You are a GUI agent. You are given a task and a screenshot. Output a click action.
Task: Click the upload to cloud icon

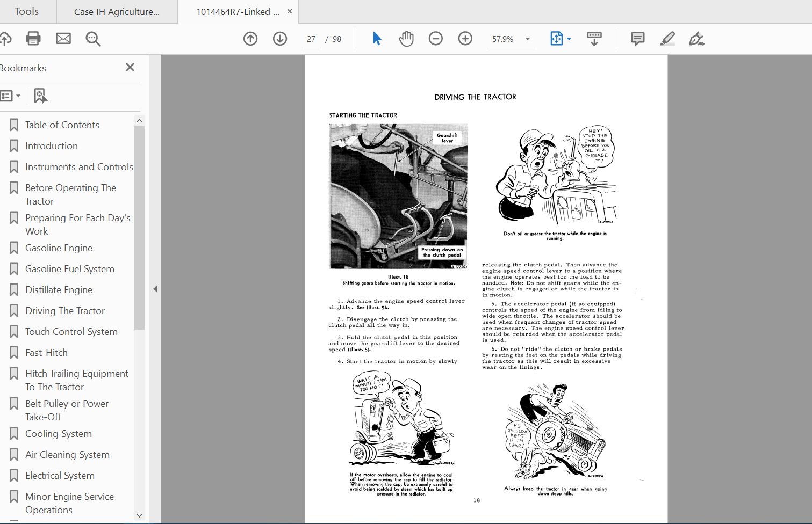coord(5,39)
